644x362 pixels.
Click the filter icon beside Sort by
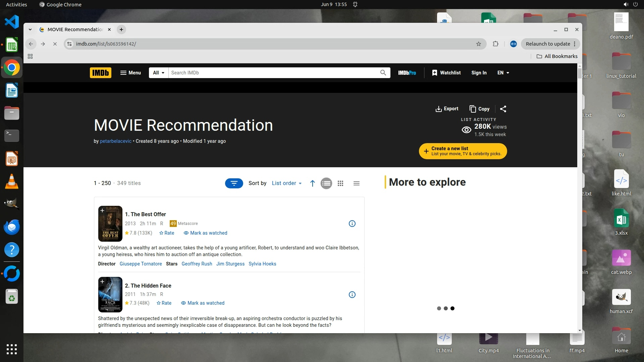click(234, 183)
